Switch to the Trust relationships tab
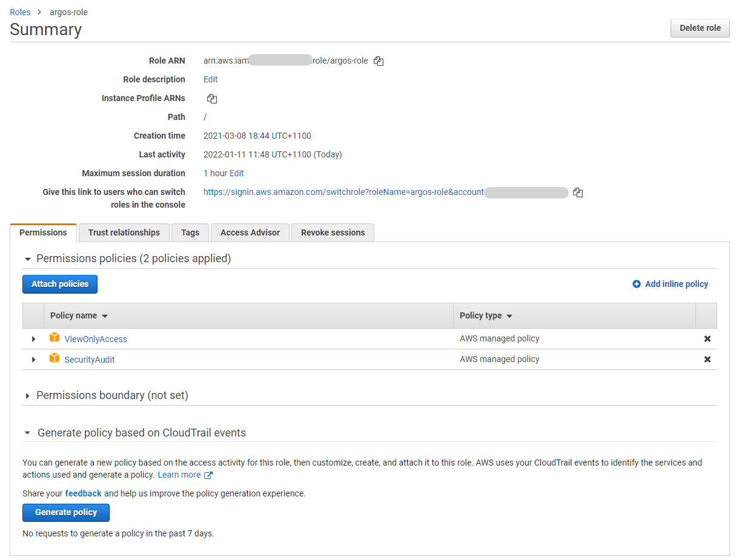 [x=124, y=232]
